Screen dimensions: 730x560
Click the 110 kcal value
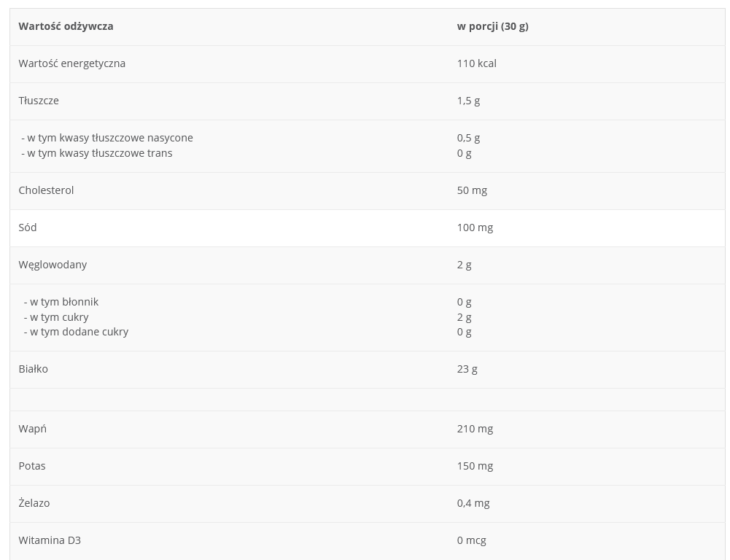[476, 63]
